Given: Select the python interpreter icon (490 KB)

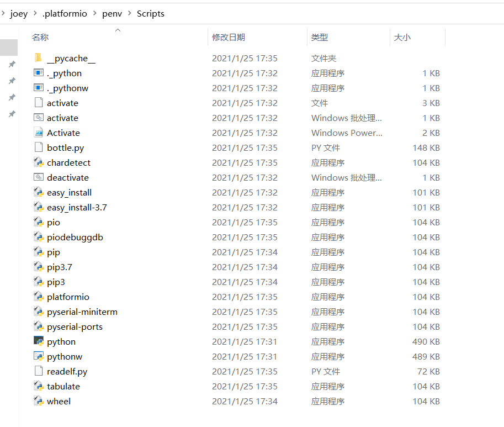Looking at the screenshot, I should click(38, 341).
